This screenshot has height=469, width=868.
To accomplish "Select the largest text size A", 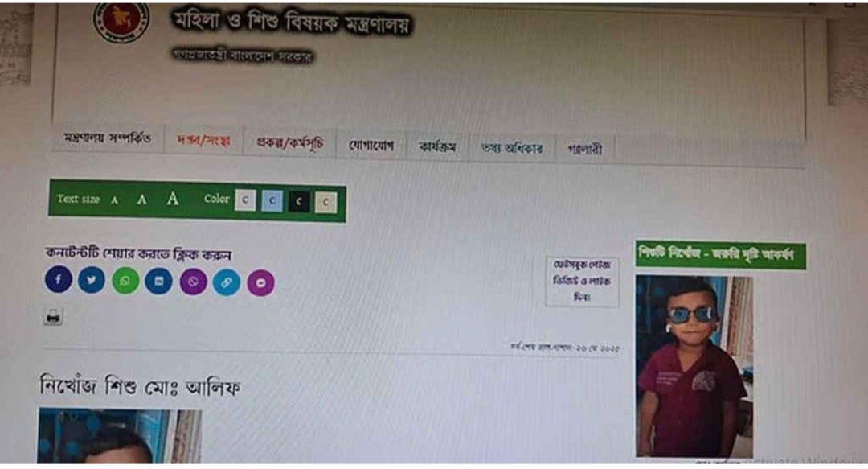I will pyautogui.click(x=173, y=199).
